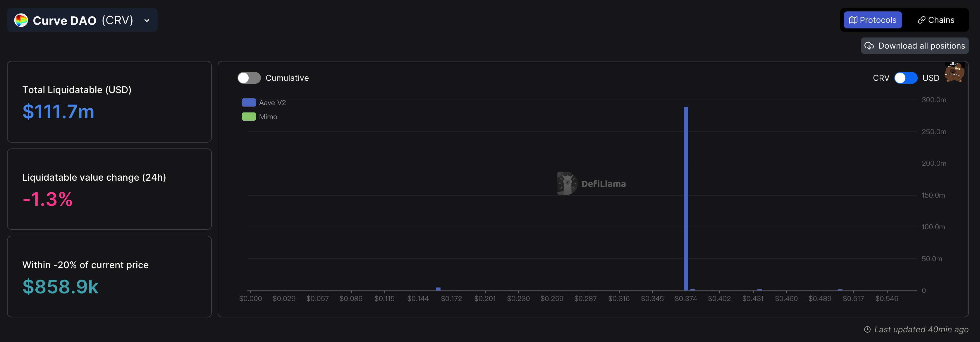Screen dimensions: 980x342
Task: Click the blue Aave V2 legend swatch
Action: [x=249, y=103]
